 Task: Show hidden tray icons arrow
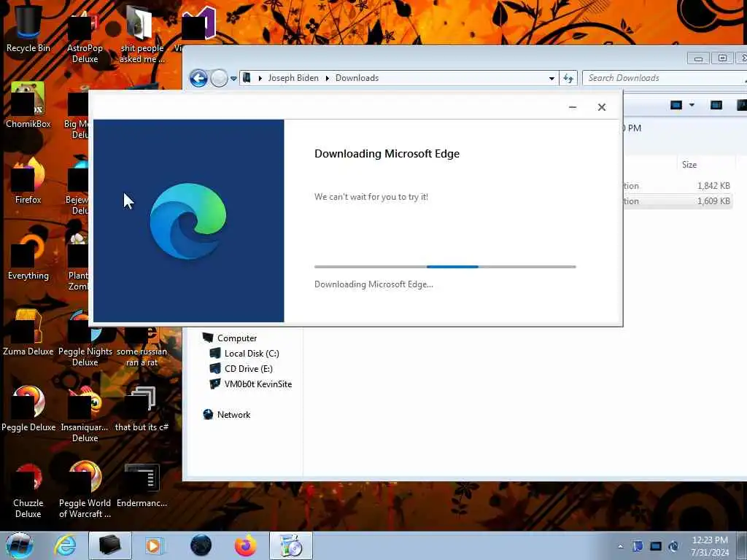[620, 546]
